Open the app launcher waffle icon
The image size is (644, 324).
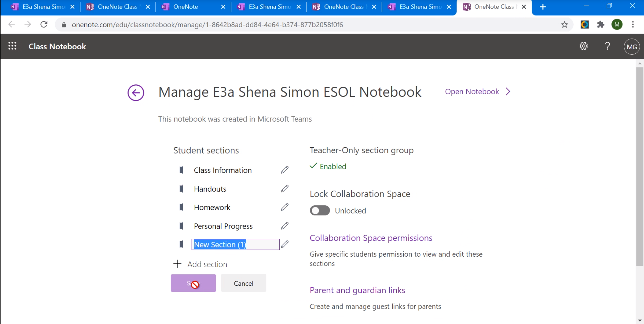12,46
